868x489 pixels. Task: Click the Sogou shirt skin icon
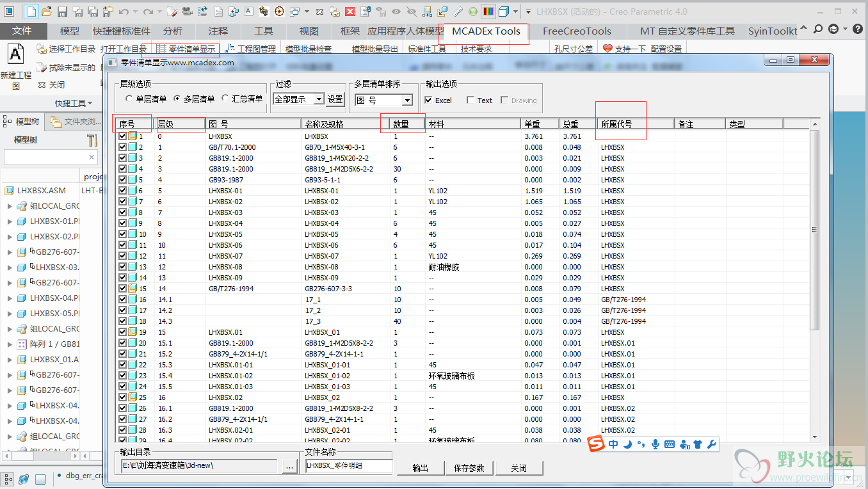(698, 444)
